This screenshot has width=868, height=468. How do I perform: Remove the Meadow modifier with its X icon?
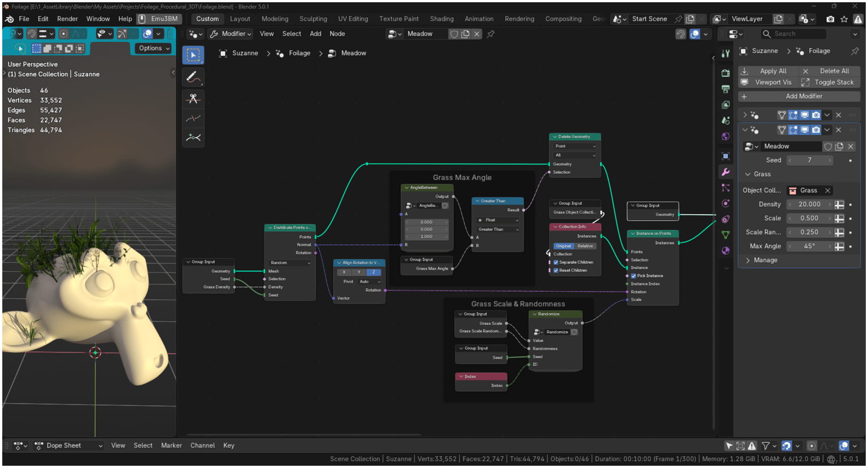pyautogui.click(x=838, y=129)
